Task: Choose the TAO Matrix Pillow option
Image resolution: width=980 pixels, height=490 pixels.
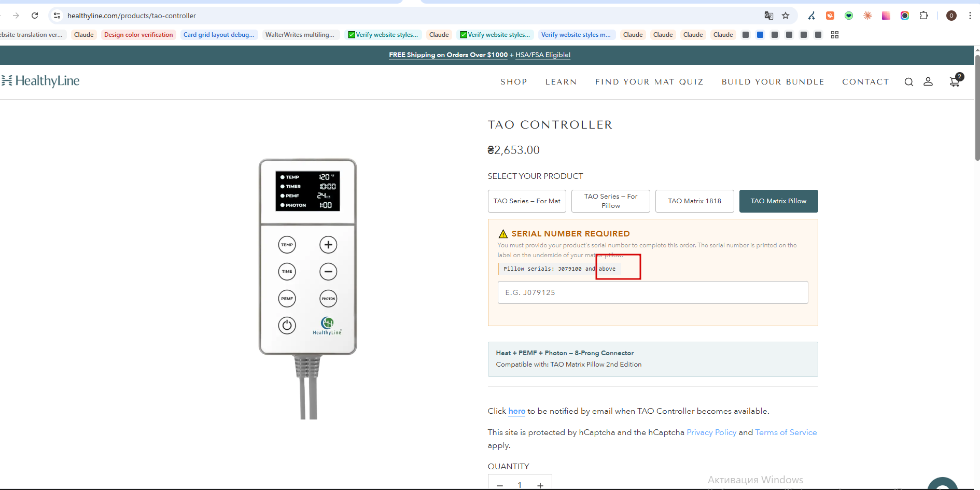Action: [x=779, y=201]
